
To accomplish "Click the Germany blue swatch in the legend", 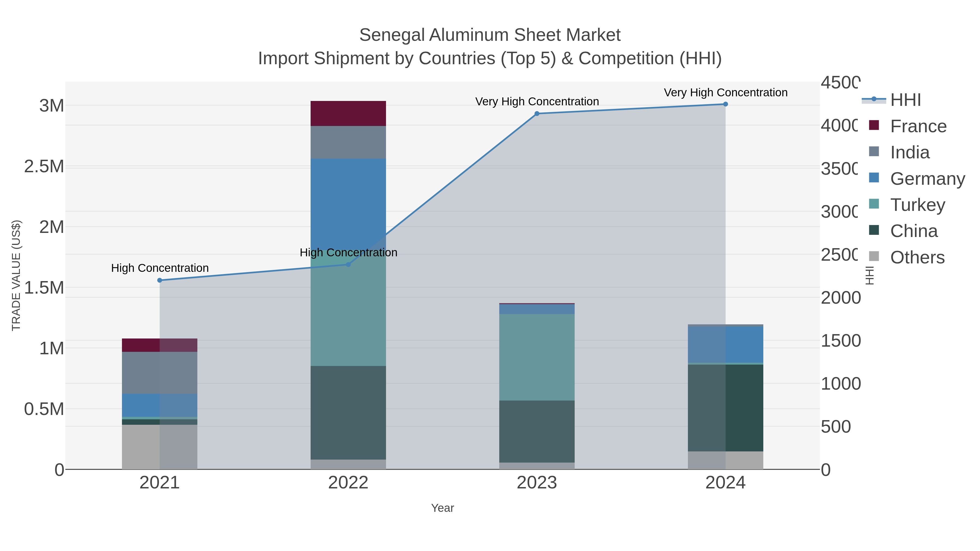I will pos(874,178).
